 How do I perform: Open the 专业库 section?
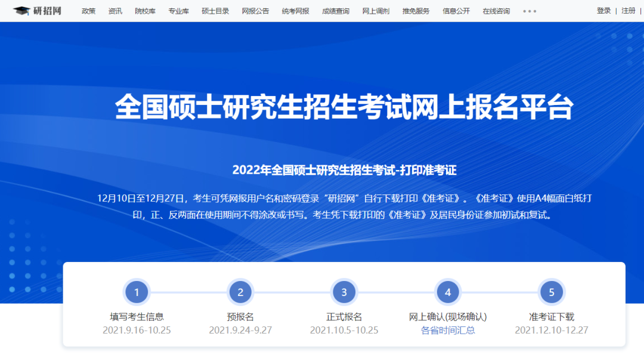[x=179, y=10]
